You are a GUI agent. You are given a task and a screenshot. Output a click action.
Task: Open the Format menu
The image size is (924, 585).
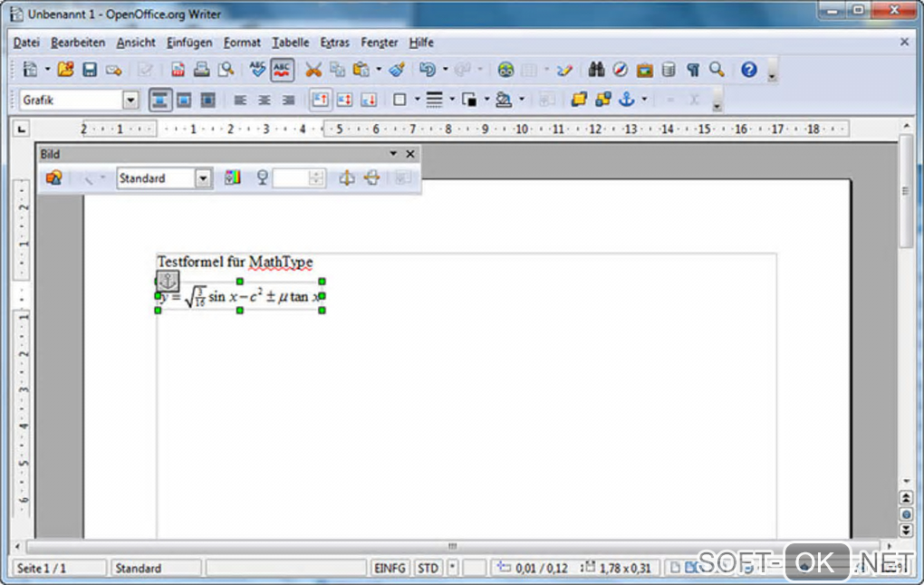[x=242, y=43]
